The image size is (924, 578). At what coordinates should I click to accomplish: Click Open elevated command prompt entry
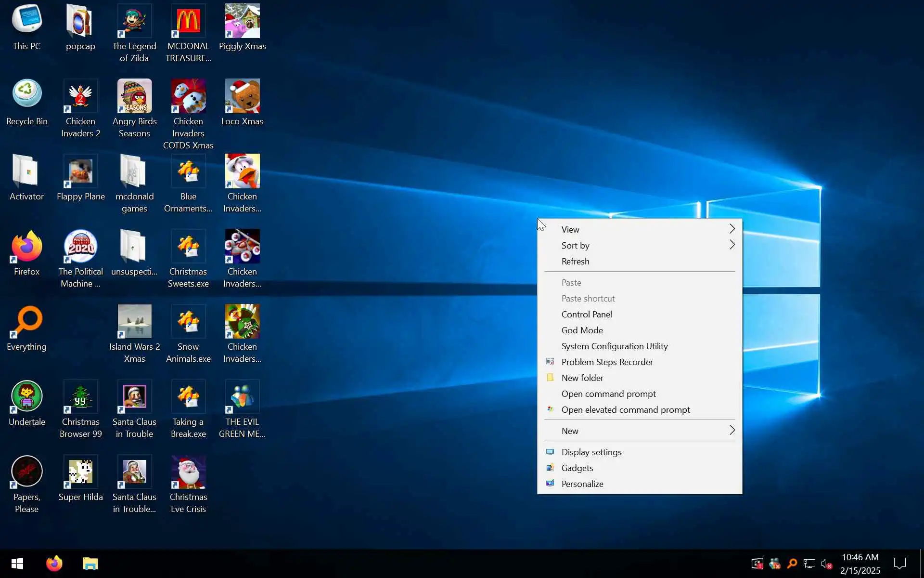[625, 409]
